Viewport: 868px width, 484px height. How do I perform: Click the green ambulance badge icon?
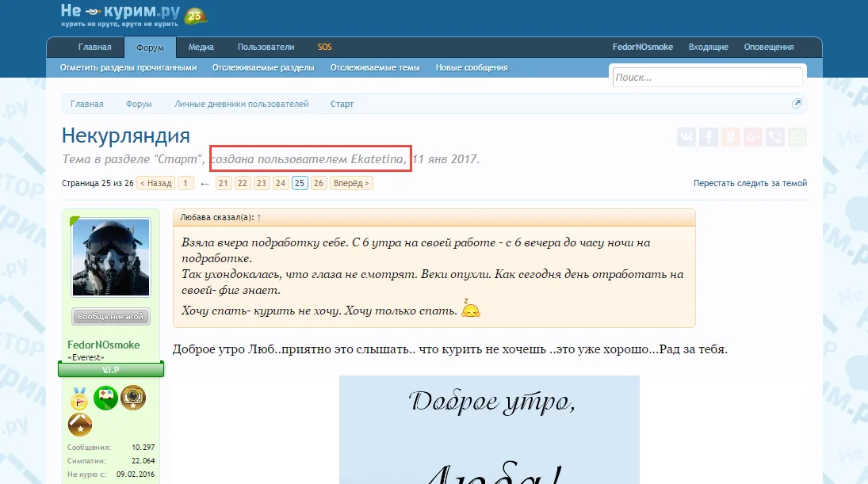coord(106,398)
